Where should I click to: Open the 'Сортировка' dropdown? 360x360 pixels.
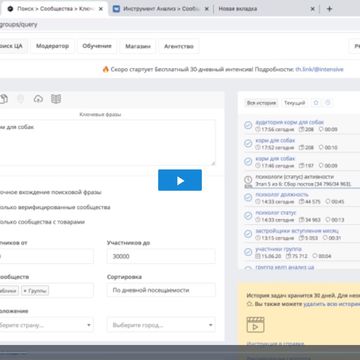pos(161,290)
